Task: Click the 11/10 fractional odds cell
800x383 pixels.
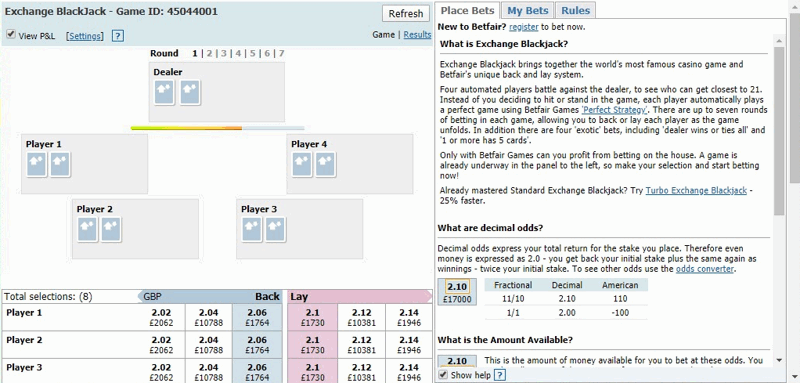Action: [513, 299]
